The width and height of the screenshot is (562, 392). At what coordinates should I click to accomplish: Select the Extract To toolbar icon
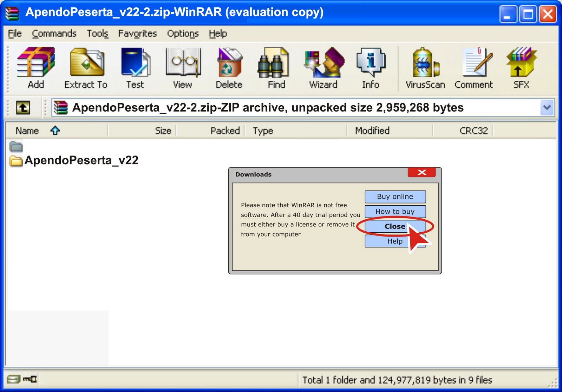[86, 68]
